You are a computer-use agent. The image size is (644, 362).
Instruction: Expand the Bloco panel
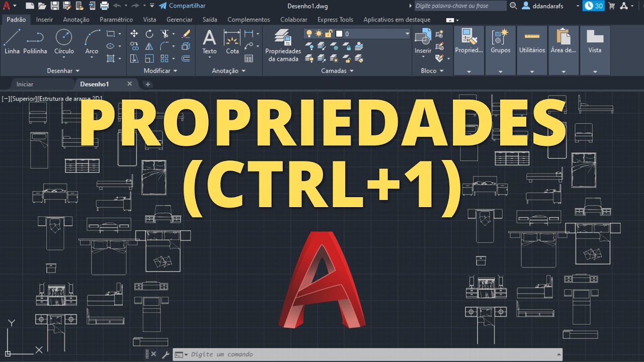pyautogui.click(x=432, y=71)
